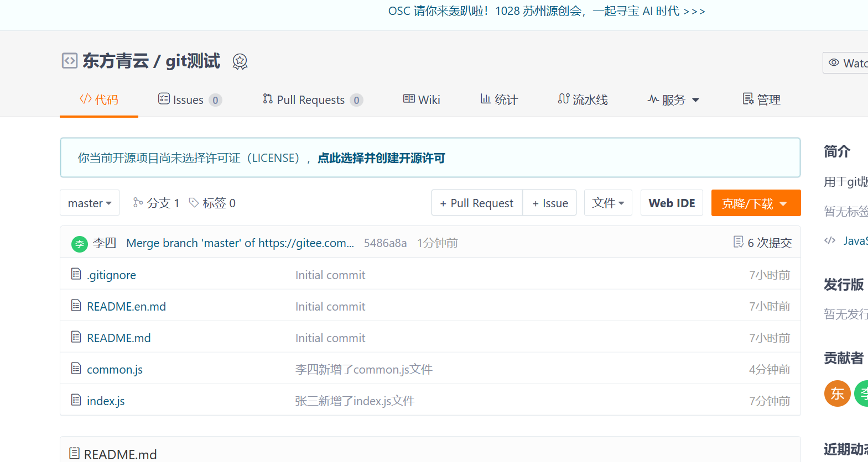Open the Issues tab
868x462 pixels.
click(x=190, y=99)
